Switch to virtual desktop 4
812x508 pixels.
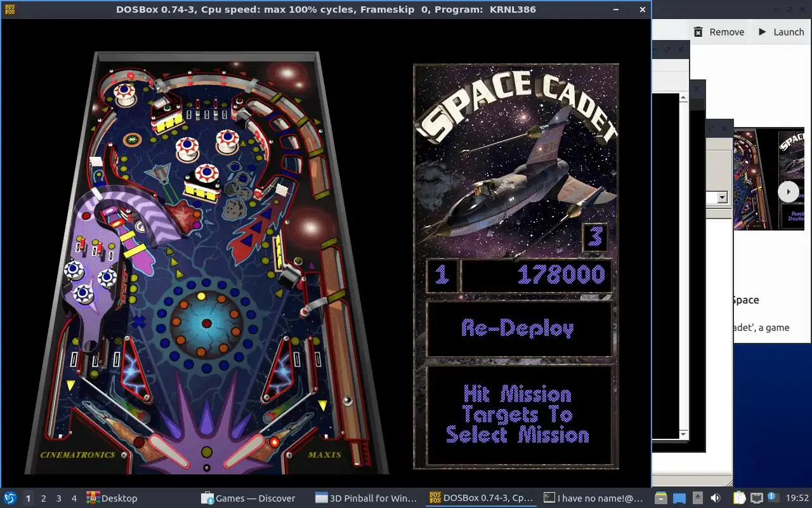[74, 498]
